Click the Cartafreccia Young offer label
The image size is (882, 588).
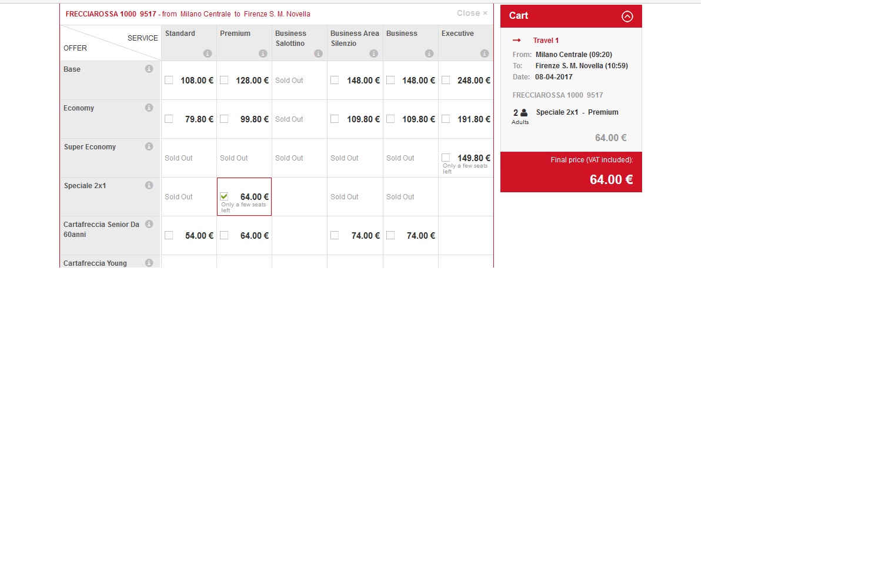pyautogui.click(x=95, y=263)
